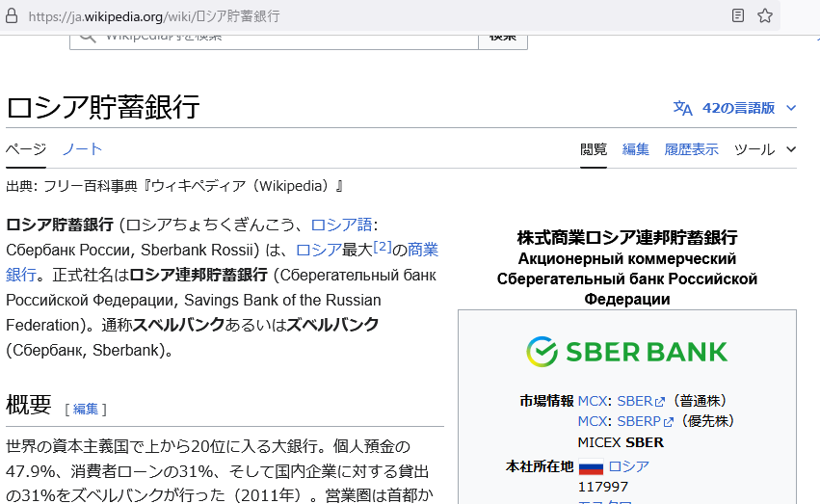Click the search magnifier icon

click(88, 37)
